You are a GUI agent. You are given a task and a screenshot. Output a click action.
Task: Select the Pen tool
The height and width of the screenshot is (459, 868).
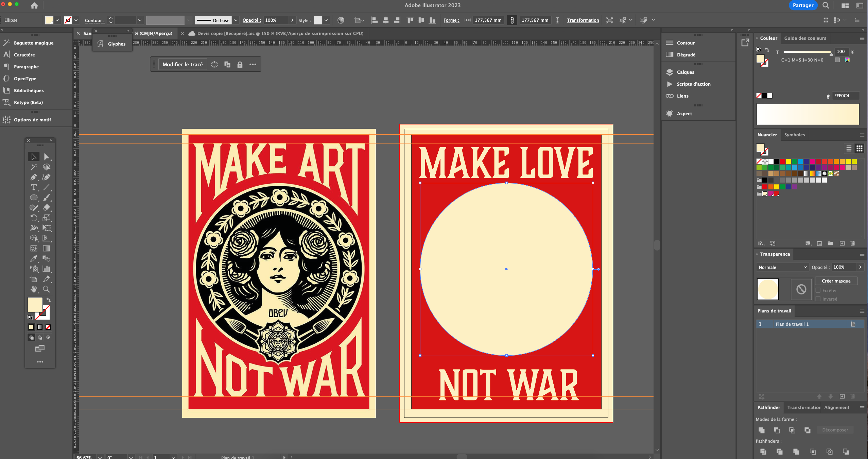pos(33,177)
